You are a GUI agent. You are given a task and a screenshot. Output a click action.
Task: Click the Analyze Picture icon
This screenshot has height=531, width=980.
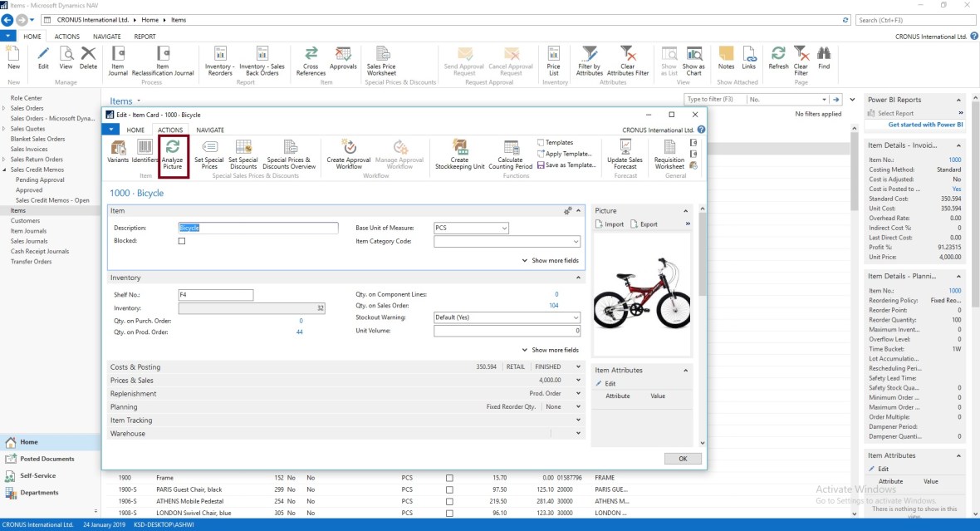(173, 148)
